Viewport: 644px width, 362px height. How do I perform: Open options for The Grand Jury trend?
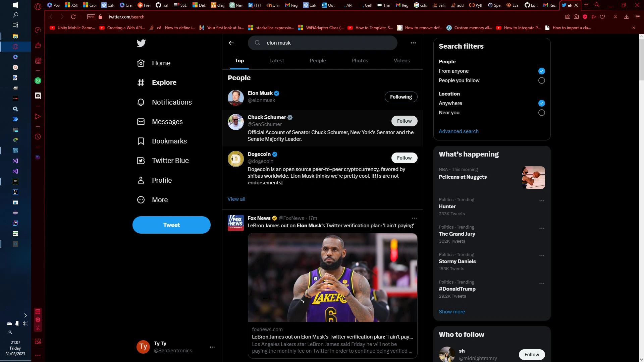coord(542,228)
